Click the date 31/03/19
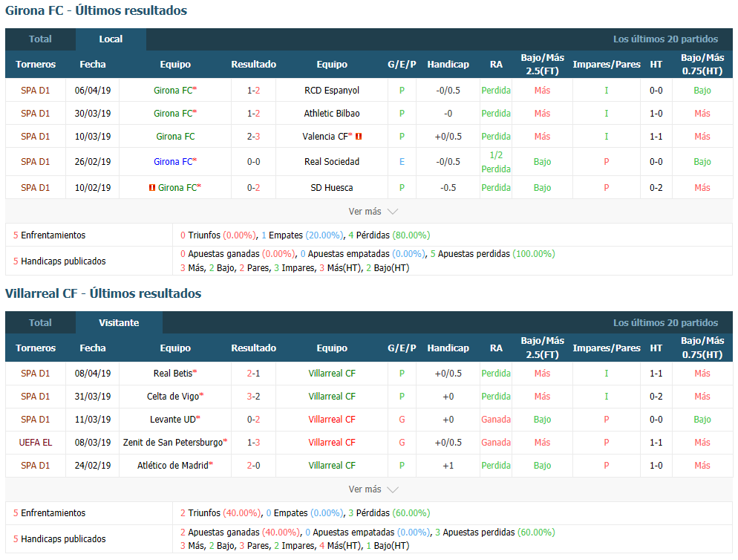The height and width of the screenshot is (560, 738). (93, 397)
